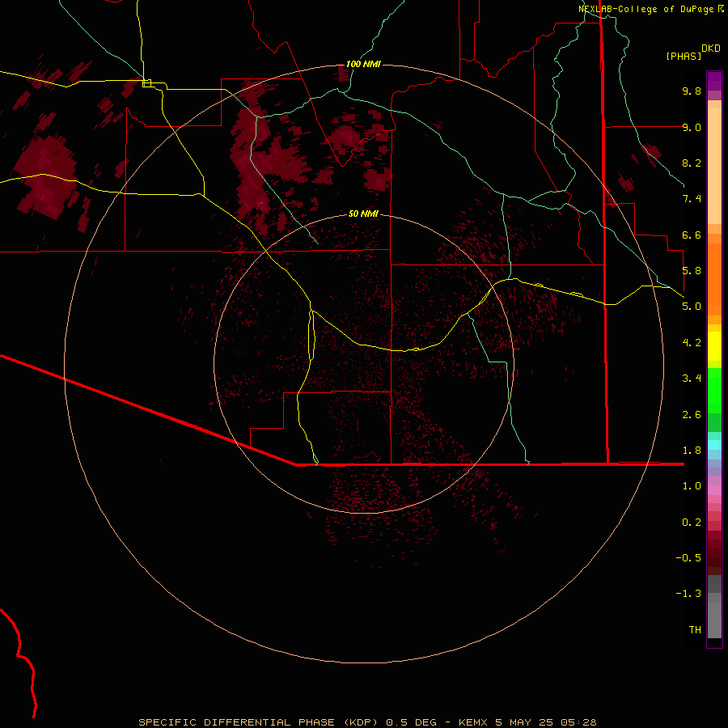Click the (KDP) product abbreviation
The width and height of the screenshot is (728, 728).
(x=361, y=722)
